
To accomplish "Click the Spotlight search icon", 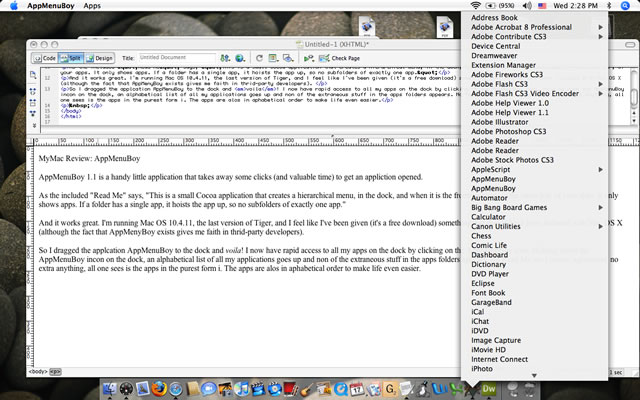I will [x=625, y=6].
